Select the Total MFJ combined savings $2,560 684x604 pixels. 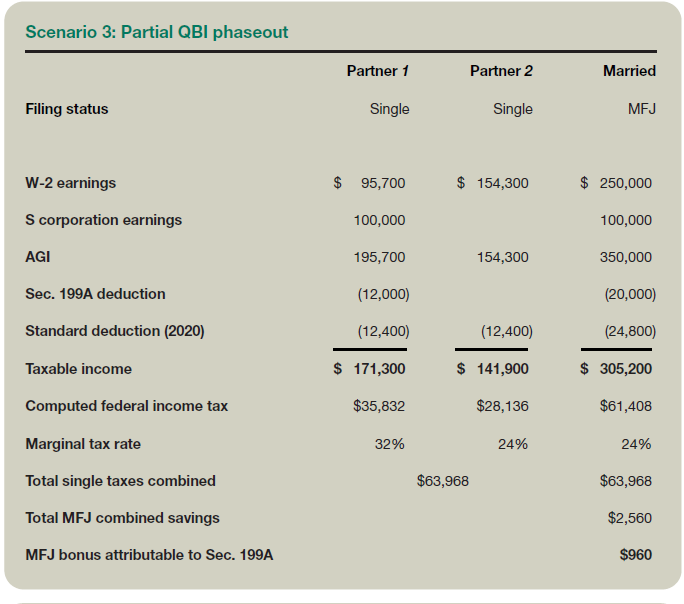(630, 518)
